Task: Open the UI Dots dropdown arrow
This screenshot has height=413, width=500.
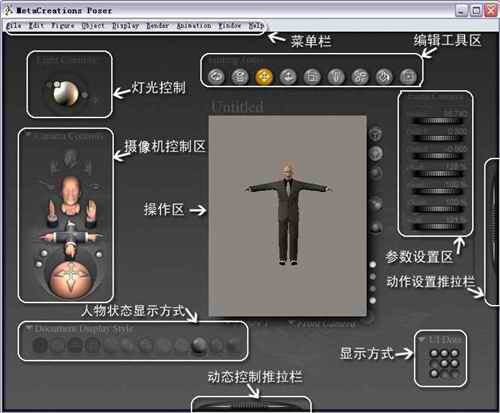Action: [422, 340]
